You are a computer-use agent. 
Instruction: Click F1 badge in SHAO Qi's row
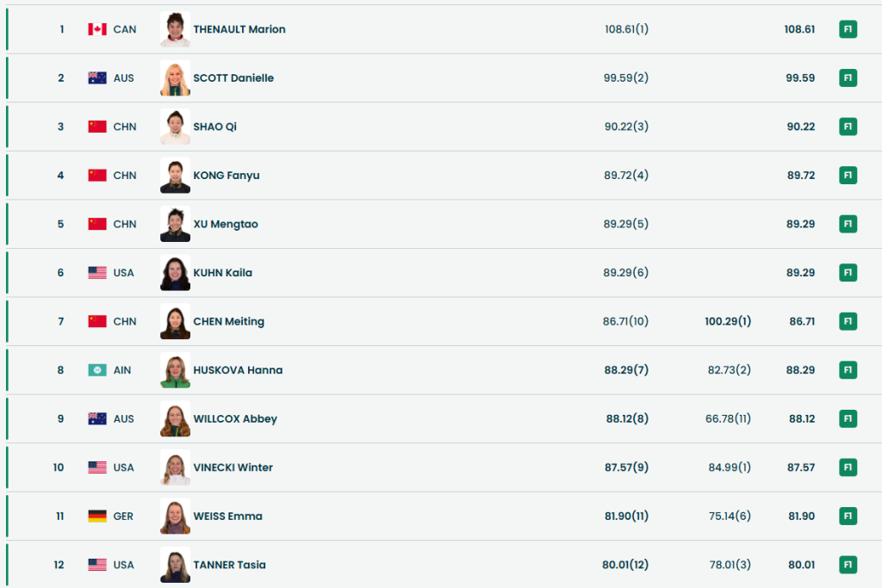pyautogui.click(x=848, y=127)
